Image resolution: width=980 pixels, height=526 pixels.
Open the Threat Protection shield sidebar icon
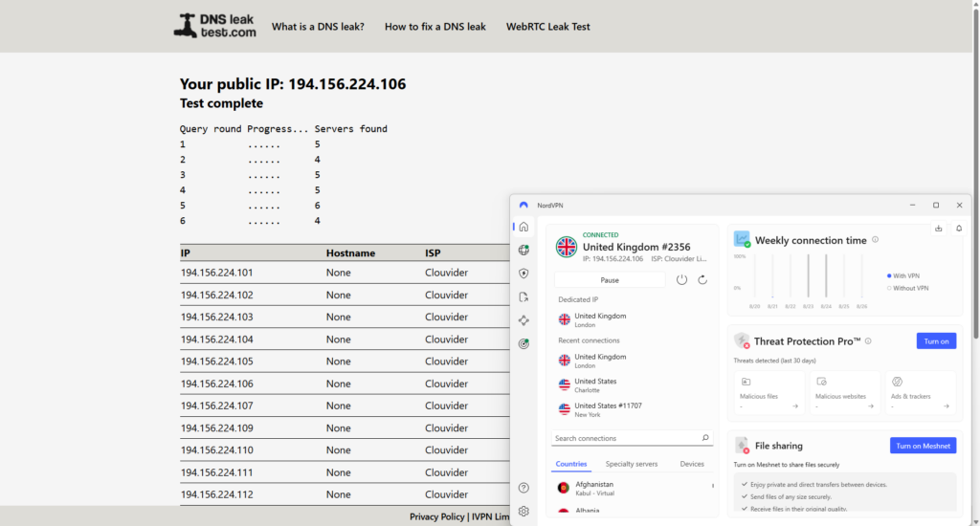pyautogui.click(x=523, y=273)
